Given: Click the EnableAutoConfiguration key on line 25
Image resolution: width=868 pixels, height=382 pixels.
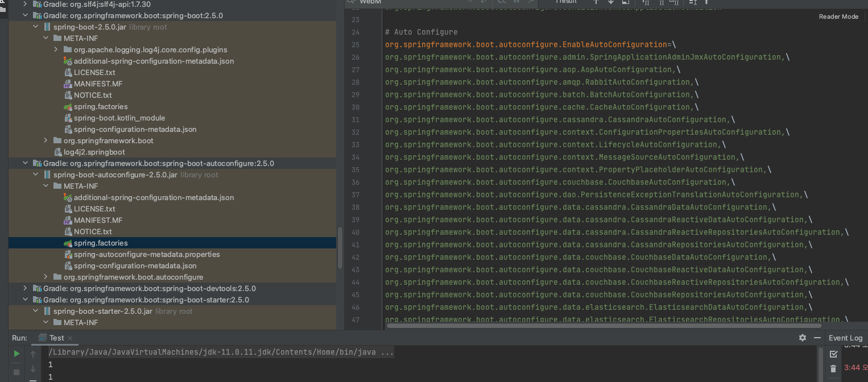Looking at the screenshot, I should pos(526,44).
